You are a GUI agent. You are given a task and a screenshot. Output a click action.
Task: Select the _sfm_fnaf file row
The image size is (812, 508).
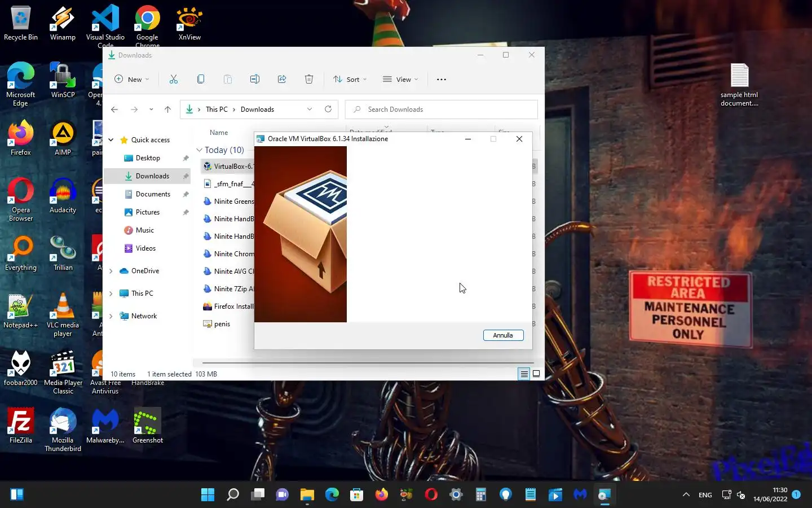pyautogui.click(x=228, y=183)
